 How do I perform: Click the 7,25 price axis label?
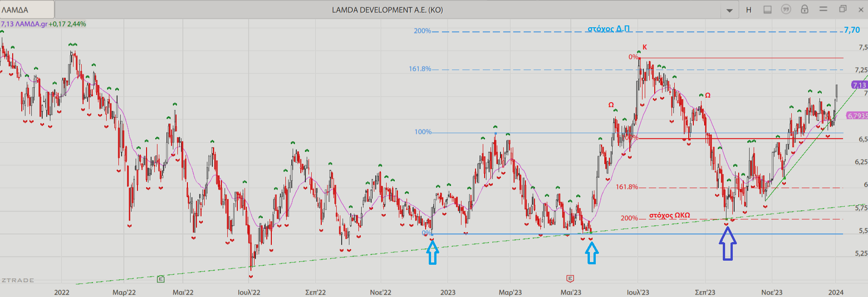(x=861, y=70)
